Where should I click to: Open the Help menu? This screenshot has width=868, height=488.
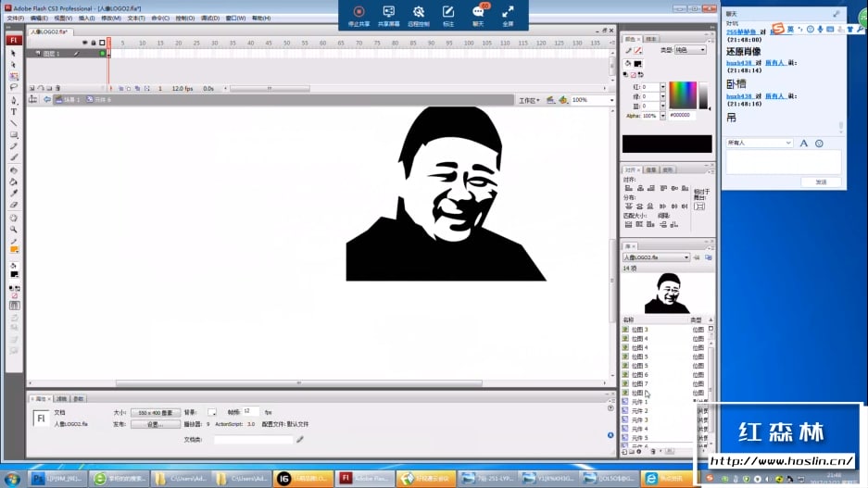pos(261,19)
